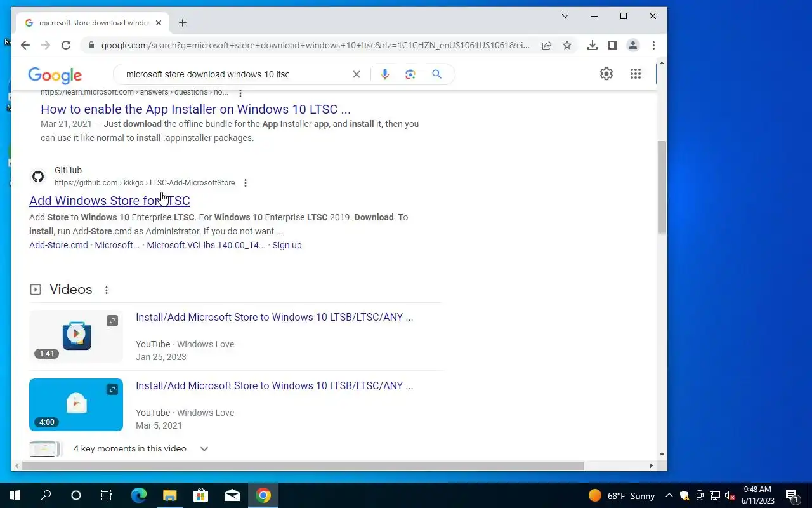The height and width of the screenshot is (508, 812).
Task: Click the Chrome forward arrow
Action: [46, 45]
